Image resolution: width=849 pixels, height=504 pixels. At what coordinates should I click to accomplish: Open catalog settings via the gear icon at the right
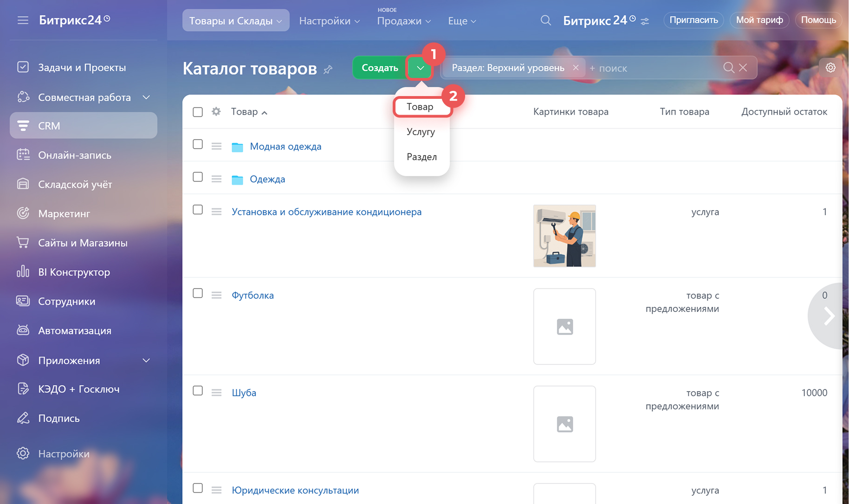pos(830,68)
